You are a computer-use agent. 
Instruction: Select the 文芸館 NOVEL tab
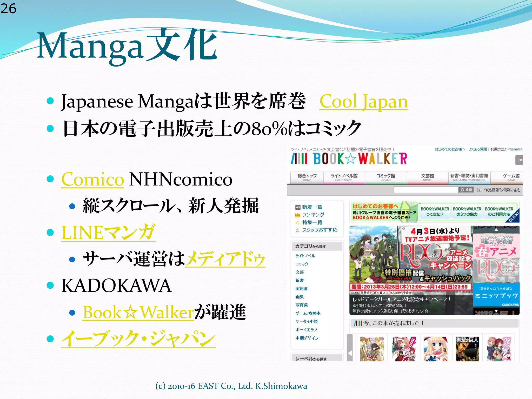427,177
